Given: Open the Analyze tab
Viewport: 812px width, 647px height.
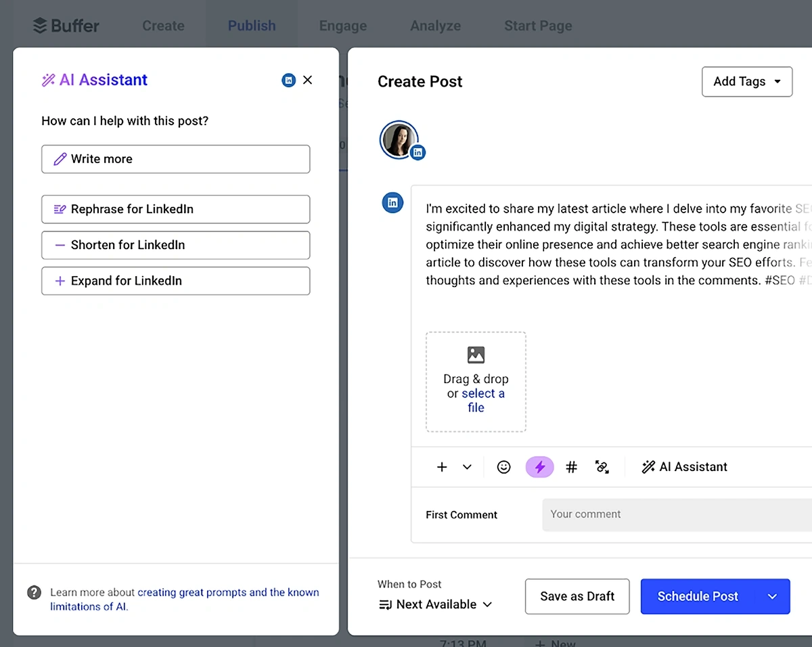Looking at the screenshot, I should (x=436, y=26).
